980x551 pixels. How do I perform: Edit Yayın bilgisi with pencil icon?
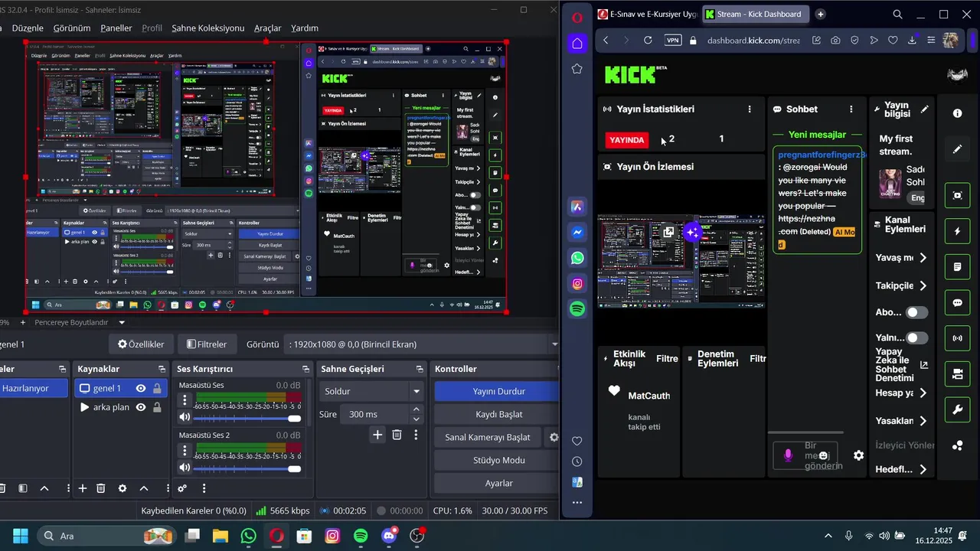925,109
